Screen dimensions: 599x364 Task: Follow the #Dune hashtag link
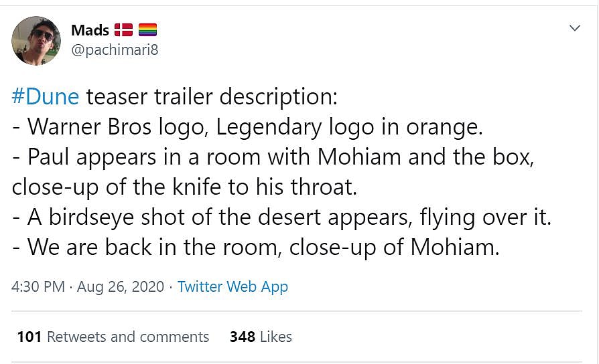pyautogui.click(x=46, y=96)
